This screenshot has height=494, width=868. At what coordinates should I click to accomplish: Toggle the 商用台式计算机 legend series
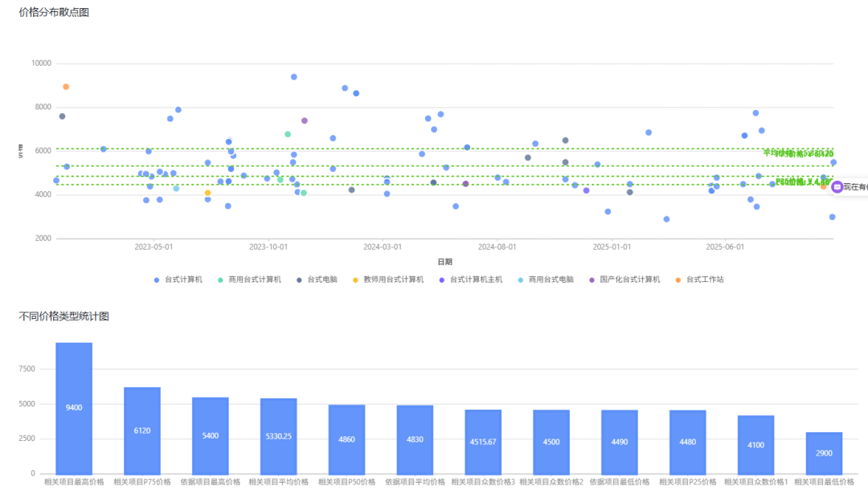tap(249, 280)
